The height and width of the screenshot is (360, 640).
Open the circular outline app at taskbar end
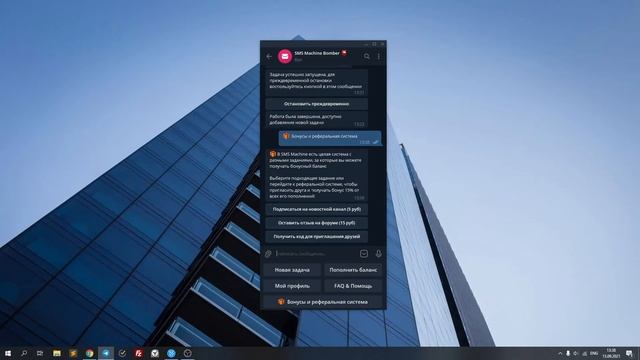pyautogui.click(x=187, y=353)
